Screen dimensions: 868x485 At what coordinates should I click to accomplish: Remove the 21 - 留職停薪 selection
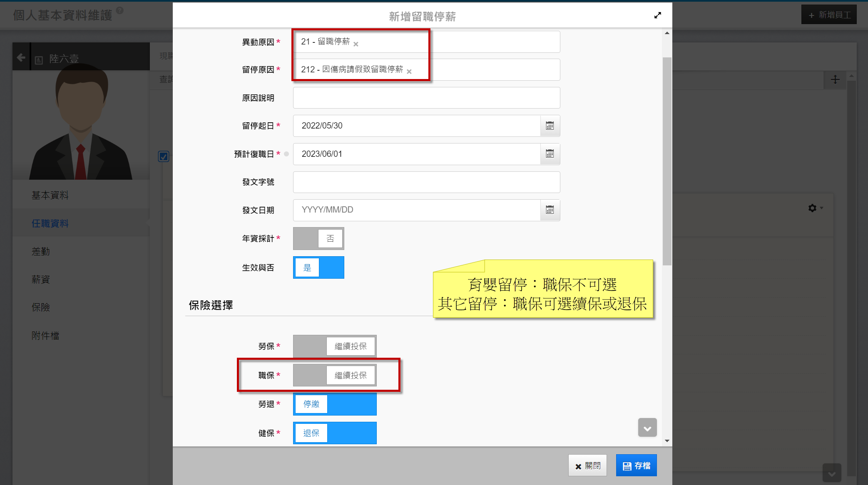(x=356, y=44)
